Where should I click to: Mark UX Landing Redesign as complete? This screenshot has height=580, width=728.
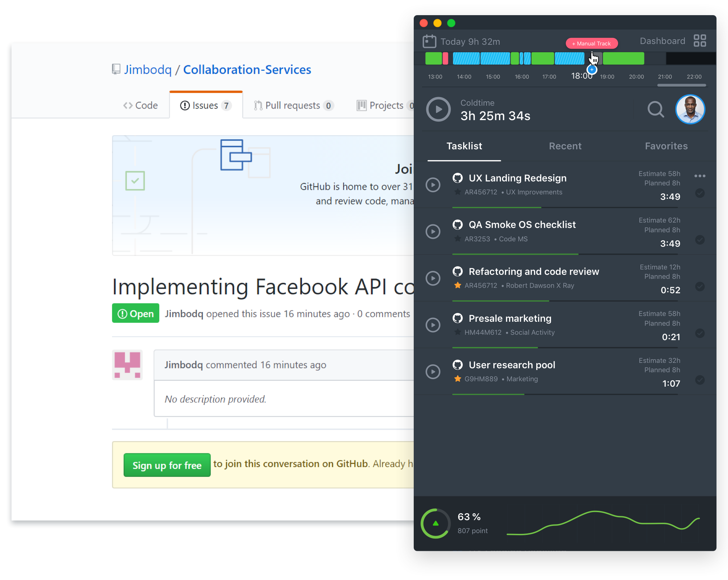pos(700,193)
